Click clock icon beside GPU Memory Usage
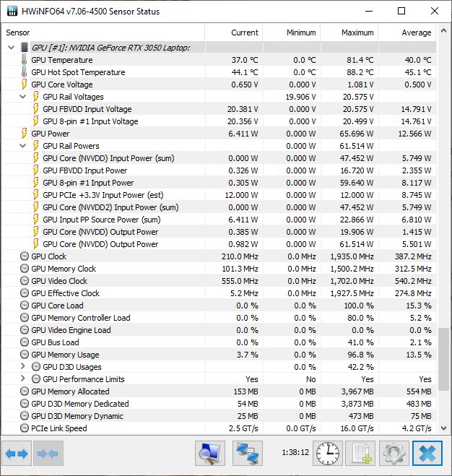 coord(25,355)
